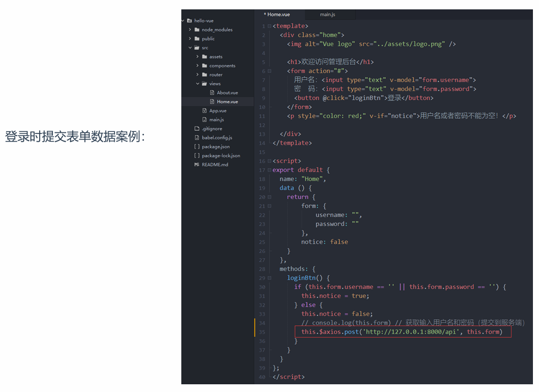Select the Home.vue editor tab
This screenshot has height=392, width=539.
278,14
